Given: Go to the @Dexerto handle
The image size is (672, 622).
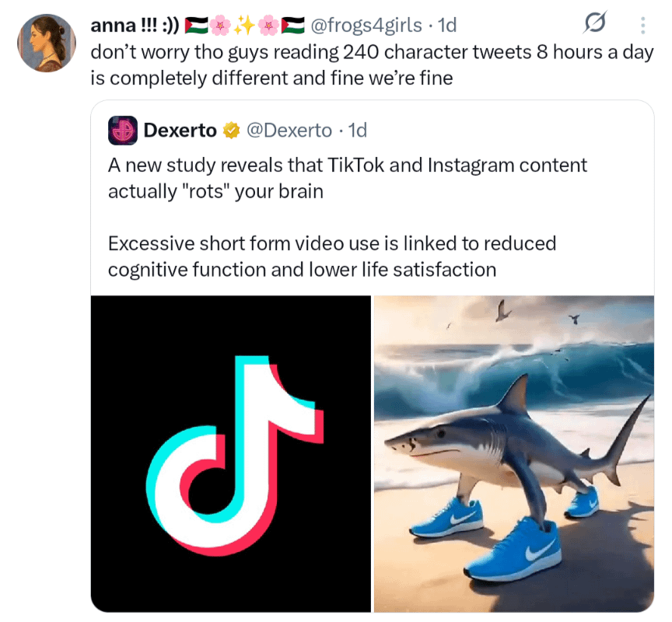Looking at the screenshot, I should [289, 131].
